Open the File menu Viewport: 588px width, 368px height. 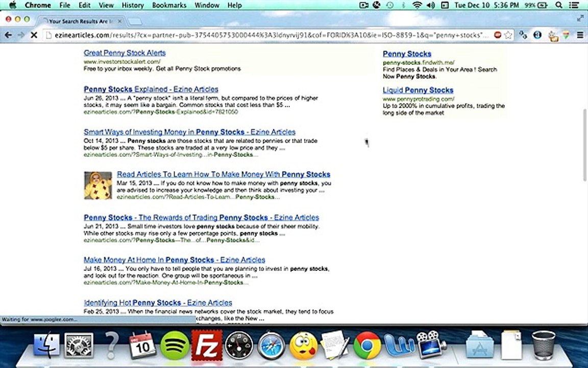pyautogui.click(x=65, y=5)
